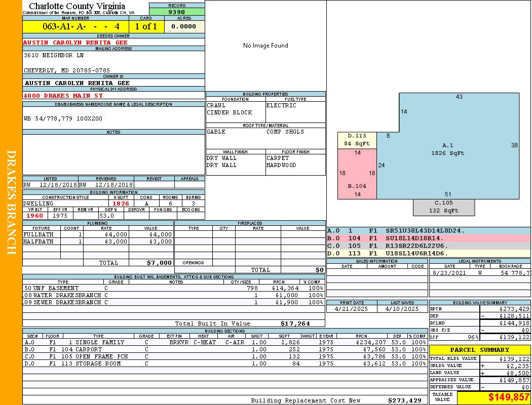Click legal description WB 54/778,779 100X200
Screen dimensions: 532x405
click(x=63, y=118)
